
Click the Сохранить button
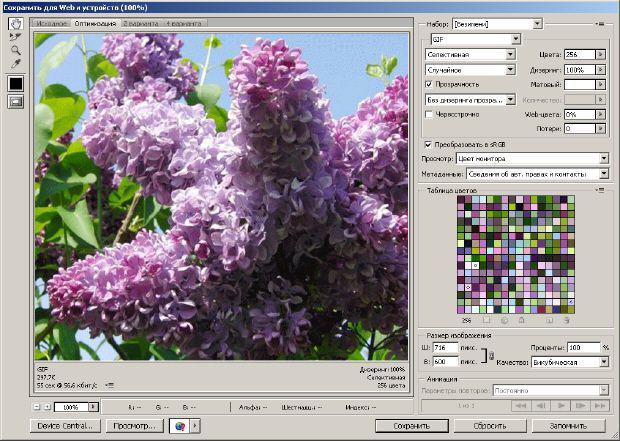(x=412, y=426)
